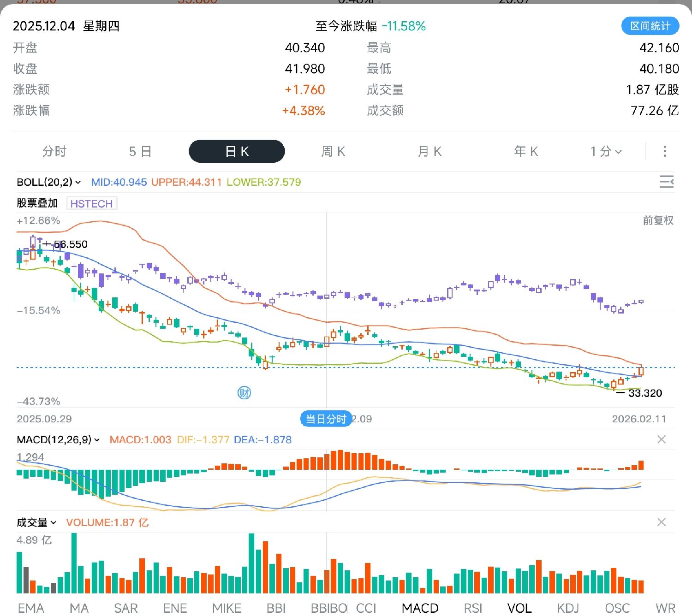Screen dimensions: 692x616
Task: Open the 成交量 indicator dropdown
Action: click(x=36, y=522)
